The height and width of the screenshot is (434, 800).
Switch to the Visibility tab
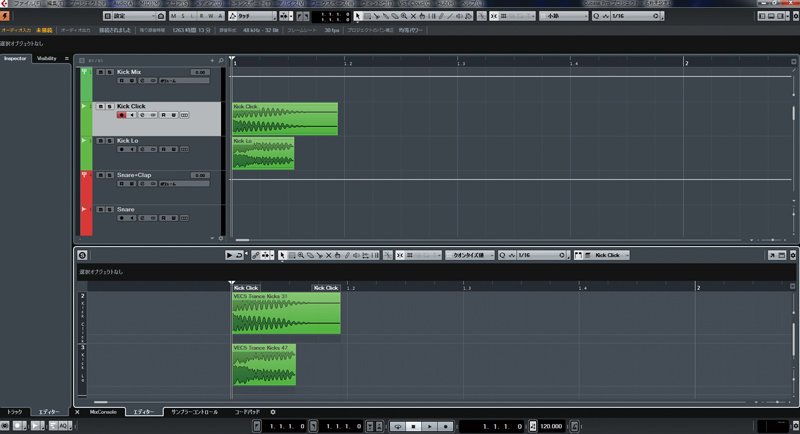[x=47, y=59]
